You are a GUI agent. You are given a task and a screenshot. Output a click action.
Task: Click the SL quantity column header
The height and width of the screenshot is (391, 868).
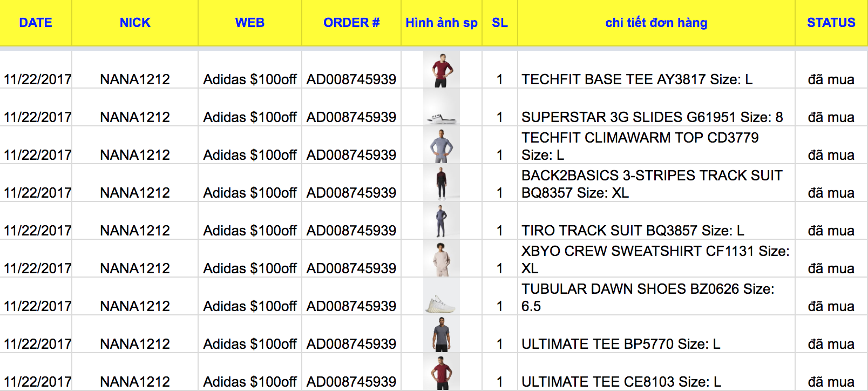point(500,23)
